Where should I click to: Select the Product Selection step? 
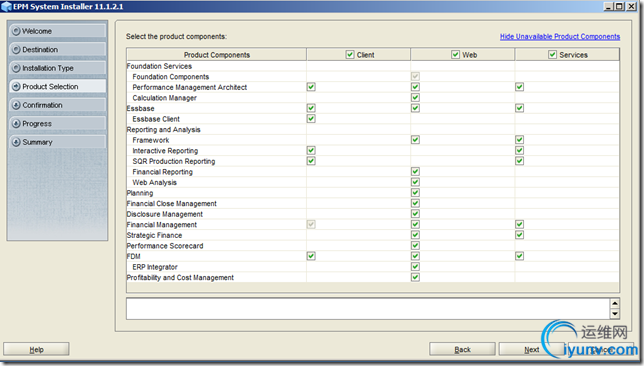(x=58, y=87)
